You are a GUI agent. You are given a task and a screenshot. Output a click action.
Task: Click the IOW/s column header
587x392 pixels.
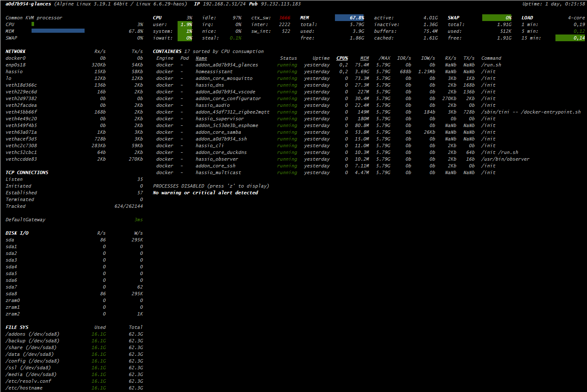(428, 58)
